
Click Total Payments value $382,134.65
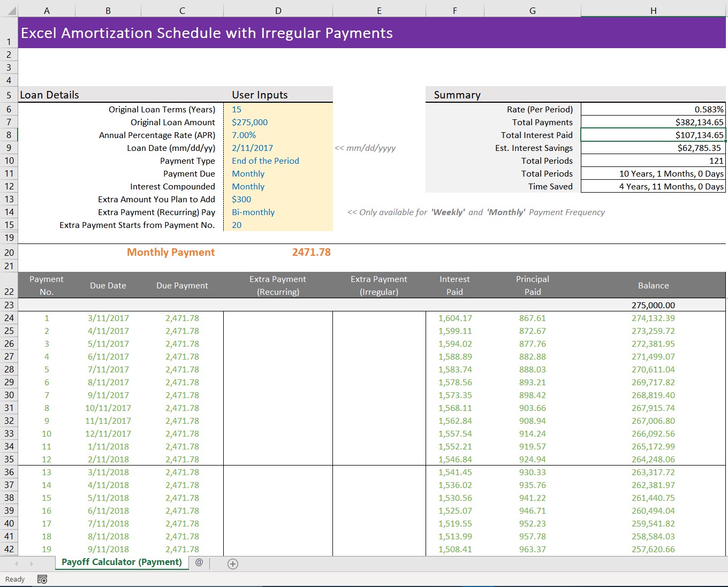653,122
